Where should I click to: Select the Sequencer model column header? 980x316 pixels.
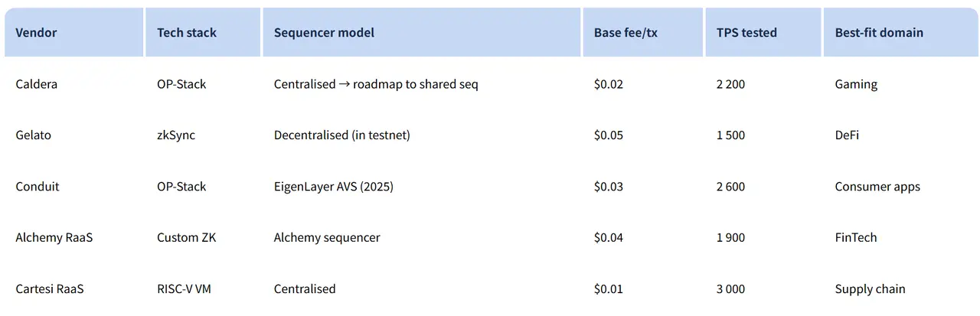point(324,33)
